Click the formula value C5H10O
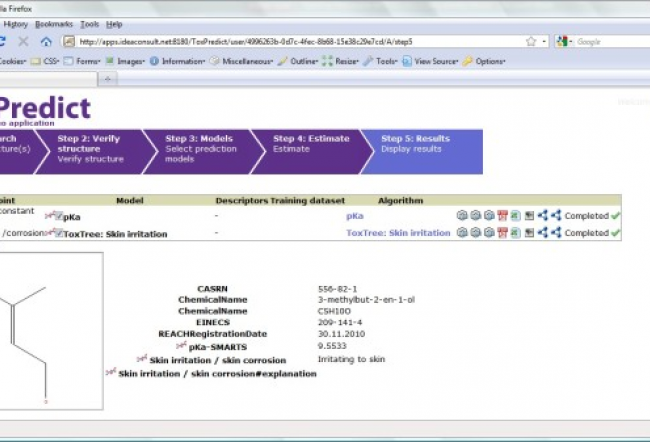 tap(334, 311)
